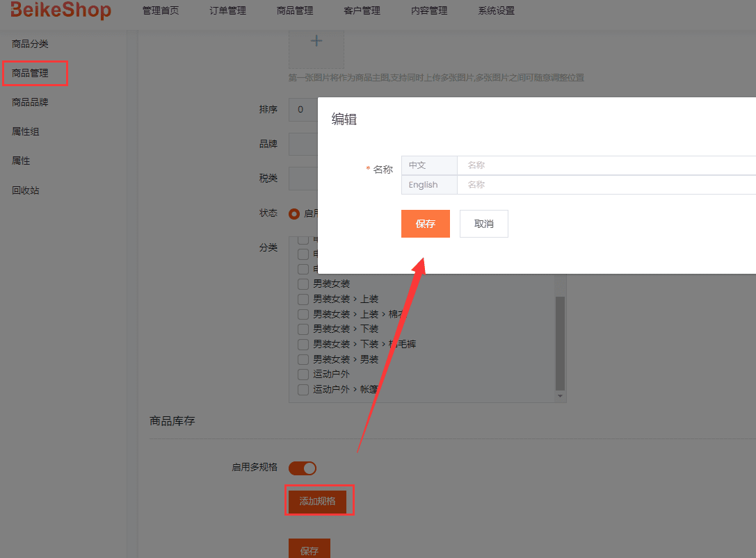This screenshot has width=756, height=558.
Task: Open 回收站 in the sidebar
Action: tap(26, 190)
